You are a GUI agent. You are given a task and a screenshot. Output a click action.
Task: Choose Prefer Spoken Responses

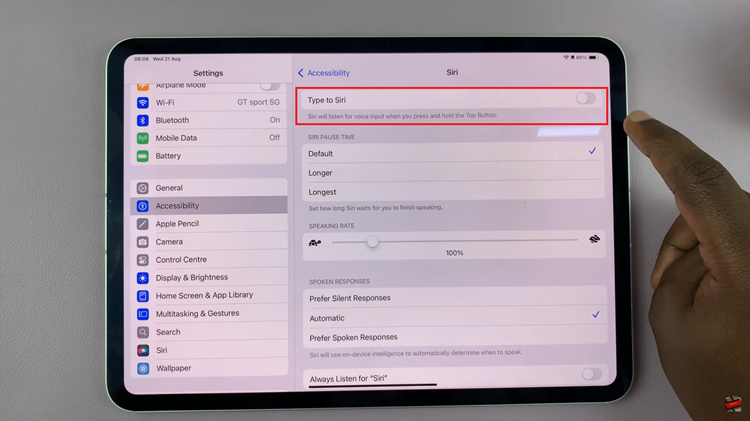[x=455, y=337]
